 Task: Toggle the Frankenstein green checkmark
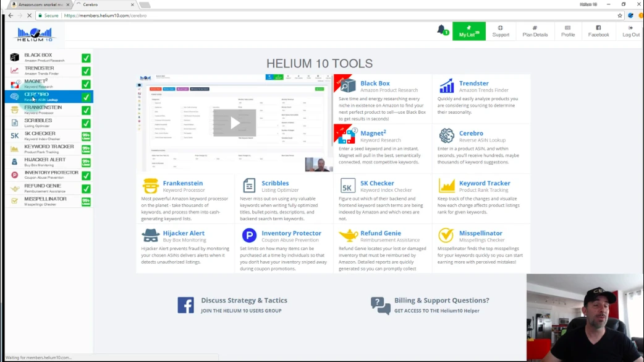86,110
